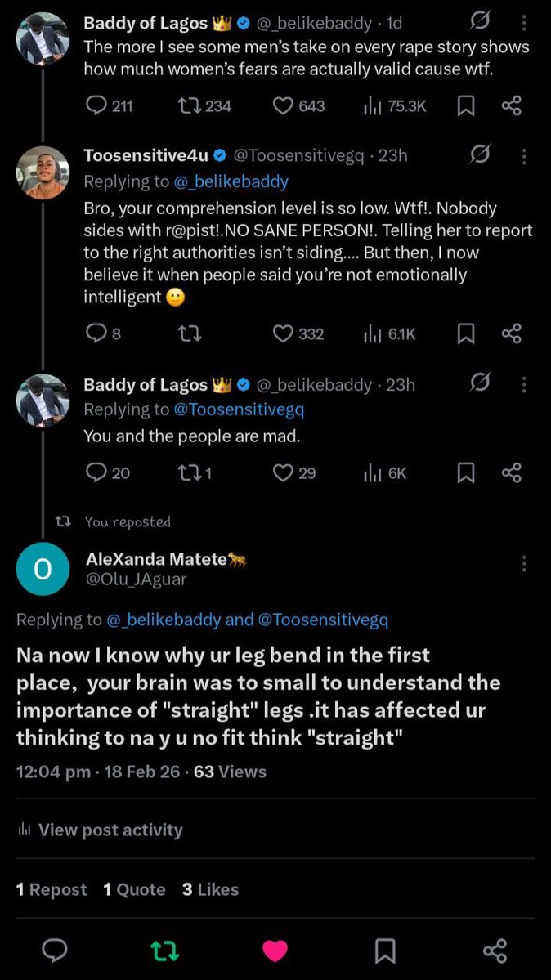Open AleXanda Matete's teal profile avatar
Image resolution: width=551 pixels, height=980 pixels.
coord(43,569)
